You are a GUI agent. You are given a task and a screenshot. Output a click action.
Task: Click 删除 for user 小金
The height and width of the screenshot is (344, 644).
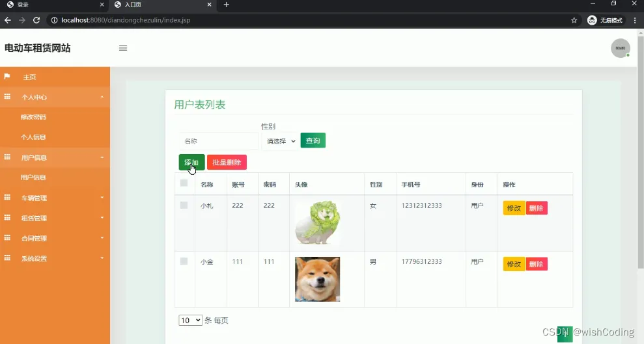537,264
